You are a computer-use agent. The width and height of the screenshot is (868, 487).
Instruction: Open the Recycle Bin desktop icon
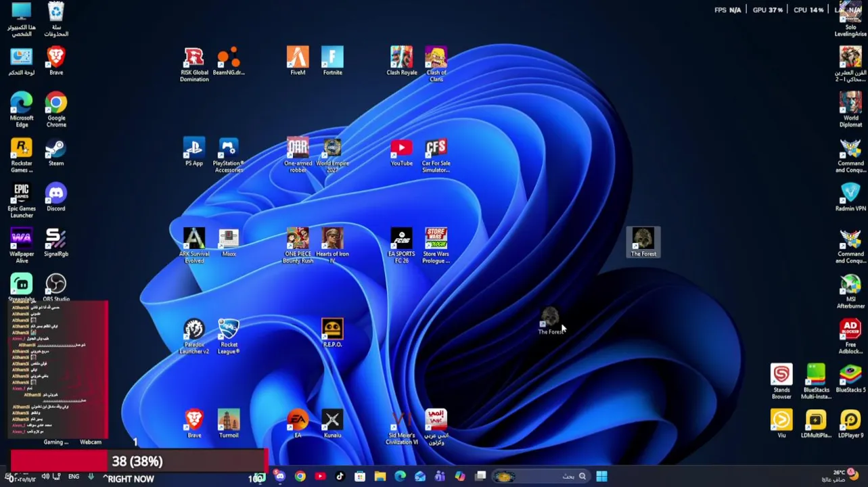[x=56, y=20]
